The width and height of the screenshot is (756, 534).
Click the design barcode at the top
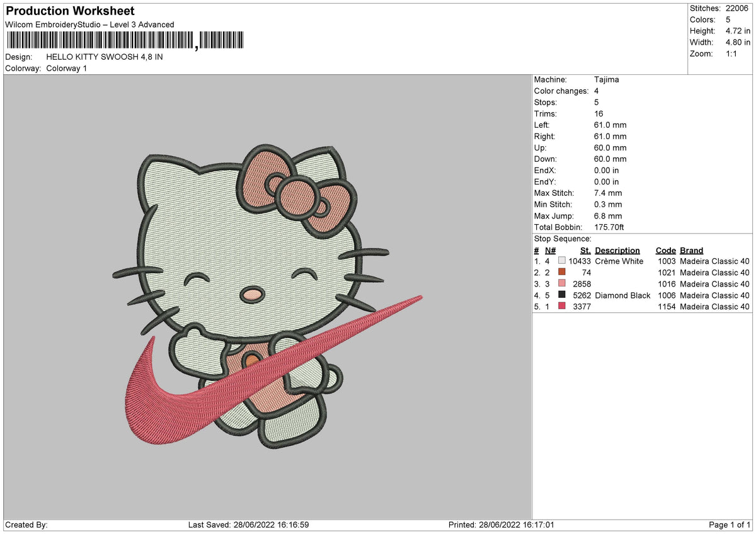(126, 40)
